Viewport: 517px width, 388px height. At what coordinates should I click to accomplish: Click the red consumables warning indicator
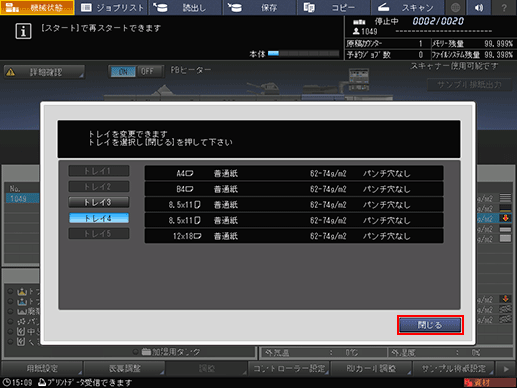[489, 383]
